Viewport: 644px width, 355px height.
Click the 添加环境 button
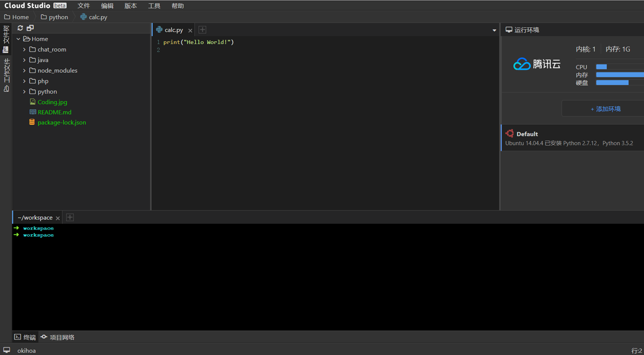tap(605, 109)
